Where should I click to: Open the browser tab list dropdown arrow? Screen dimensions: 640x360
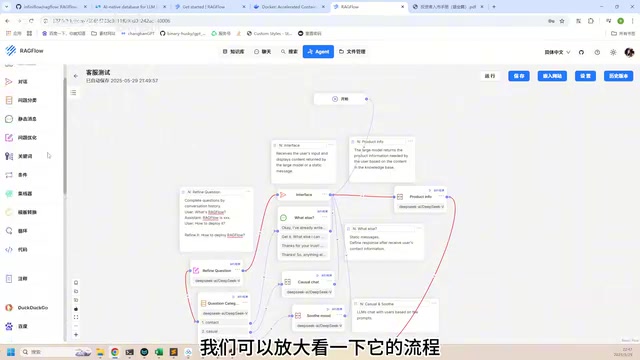pyautogui.click(x=7, y=7)
